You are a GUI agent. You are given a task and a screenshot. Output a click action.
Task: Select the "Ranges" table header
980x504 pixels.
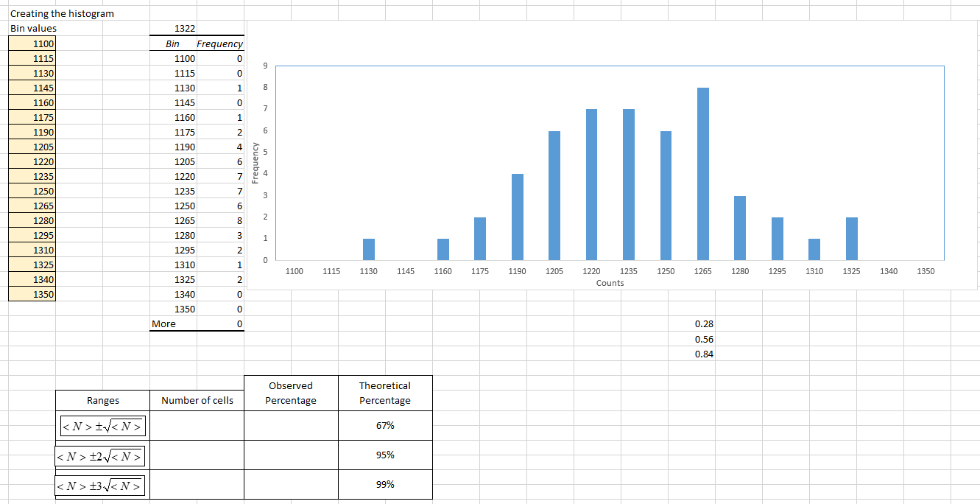click(x=102, y=400)
